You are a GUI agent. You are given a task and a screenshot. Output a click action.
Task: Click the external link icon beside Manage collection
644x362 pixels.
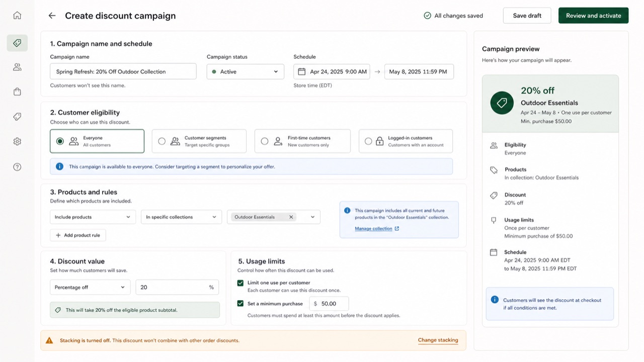click(396, 229)
